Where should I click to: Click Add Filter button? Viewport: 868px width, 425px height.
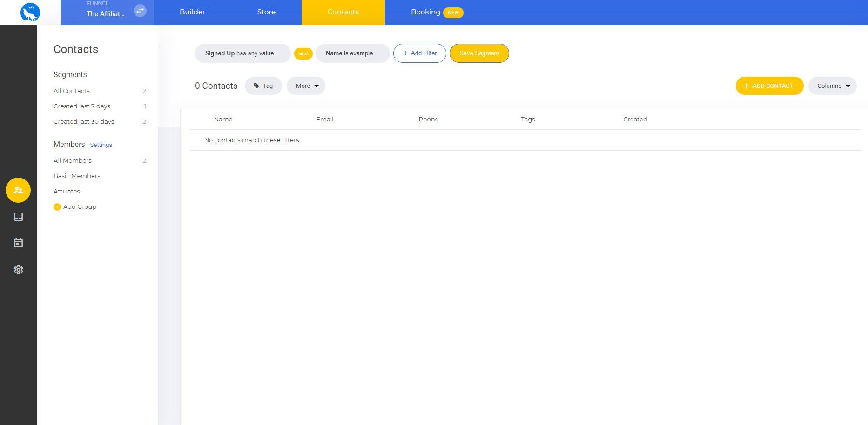tap(419, 53)
